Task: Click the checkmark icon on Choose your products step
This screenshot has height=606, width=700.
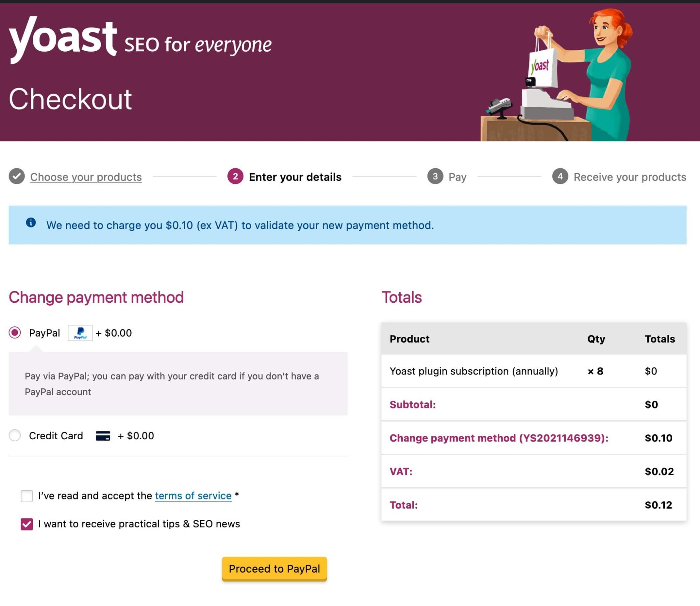Action: 16,177
